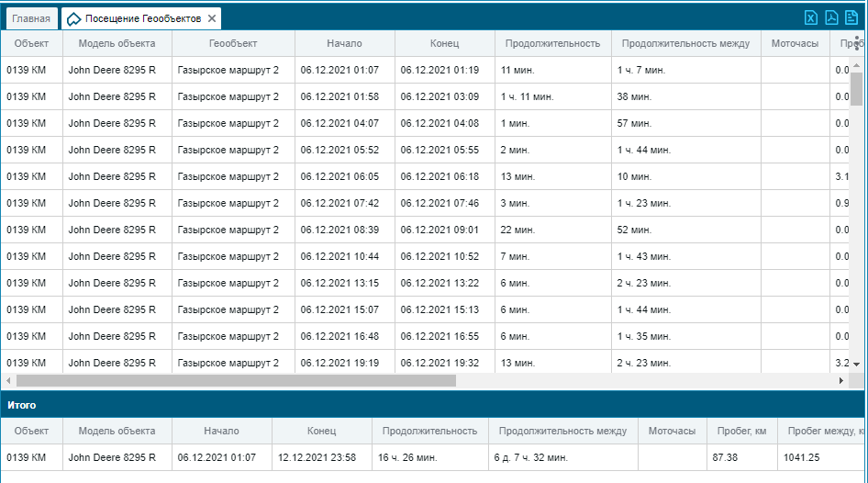
Task: Sort by Моточасы header in main table
Action: click(x=795, y=43)
